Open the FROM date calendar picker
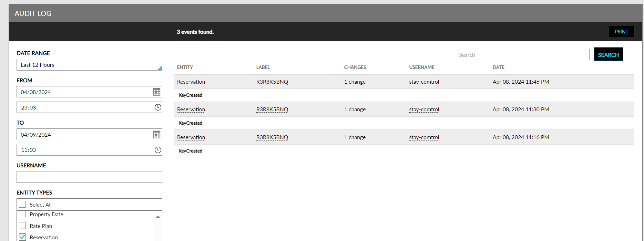The image size is (644, 241). [157, 92]
